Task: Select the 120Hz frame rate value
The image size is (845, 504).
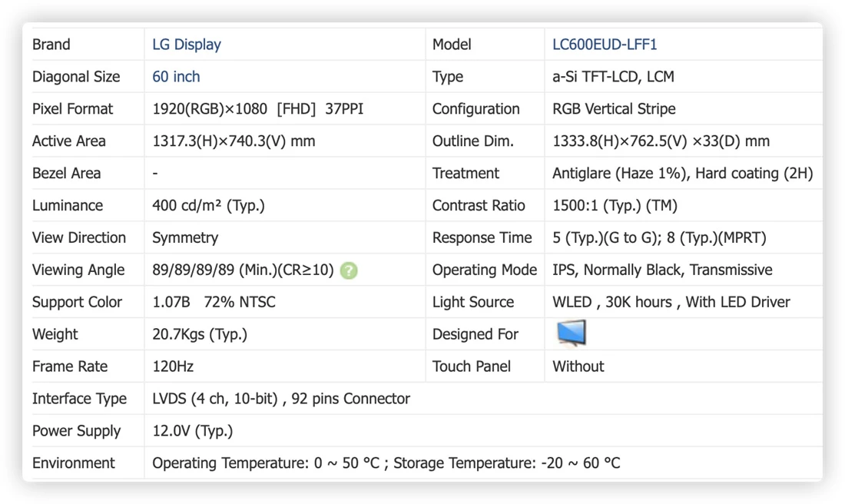Action: tap(172, 366)
